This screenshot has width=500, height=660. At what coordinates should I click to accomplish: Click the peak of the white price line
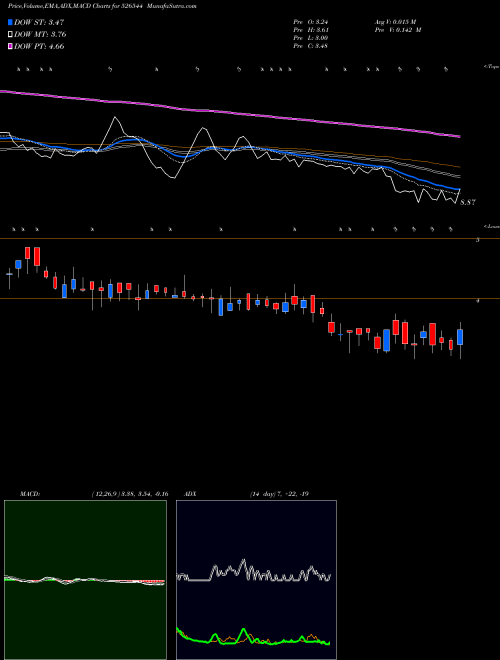tap(115, 117)
